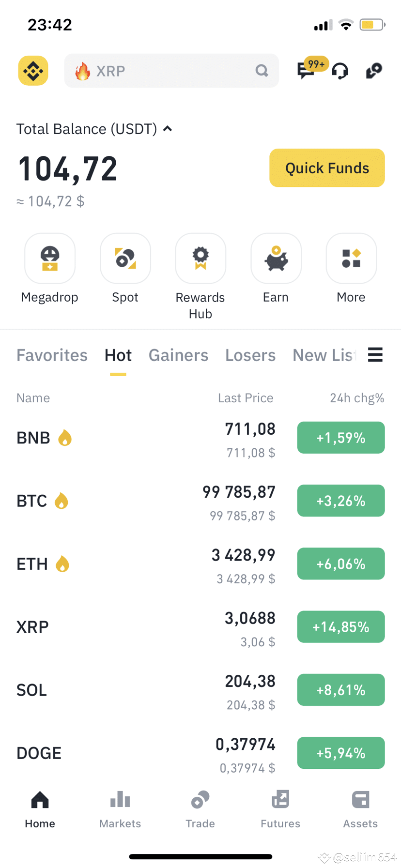Image resolution: width=401 pixels, height=868 pixels.
Task: Open the More services grid icon
Action: pos(351,258)
